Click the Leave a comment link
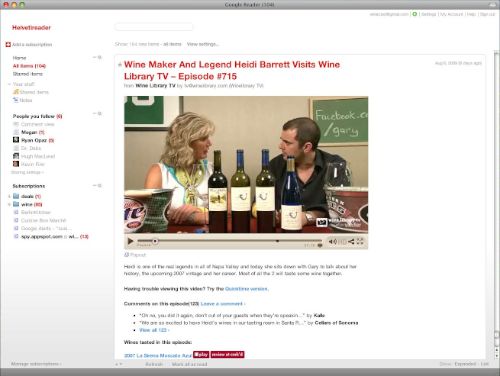 (x=222, y=304)
